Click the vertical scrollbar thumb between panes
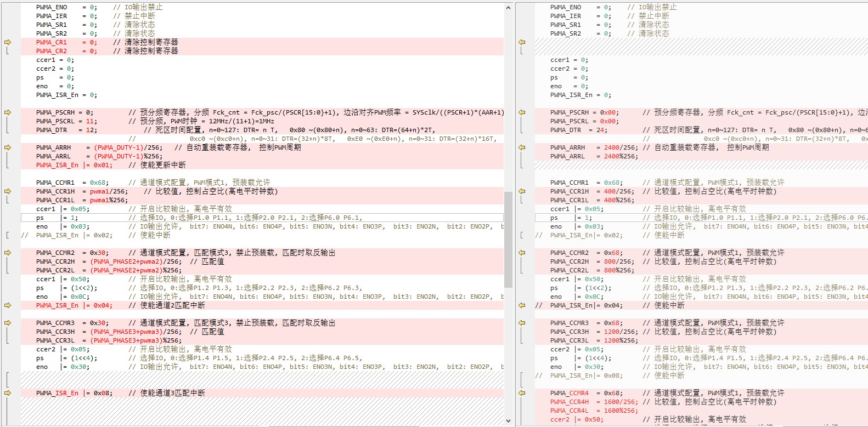868x427 pixels. click(x=508, y=240)
